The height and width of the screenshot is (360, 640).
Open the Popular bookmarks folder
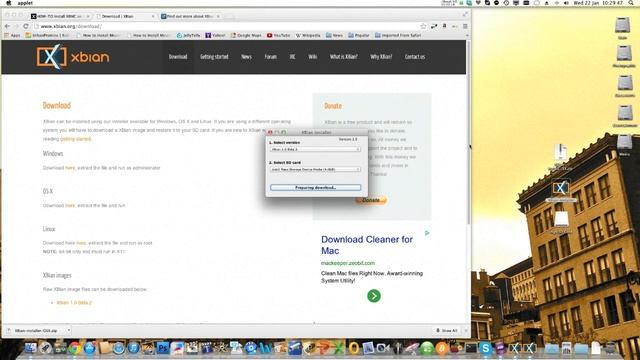point(359,36)
